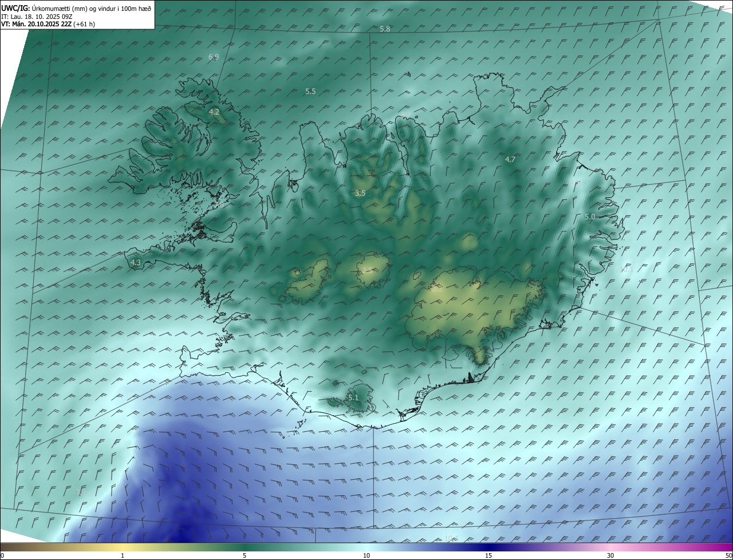The width and height of the screenshot is (733, 560).
Task: Click the color scale tick label '30'
Action: (610, 555)
